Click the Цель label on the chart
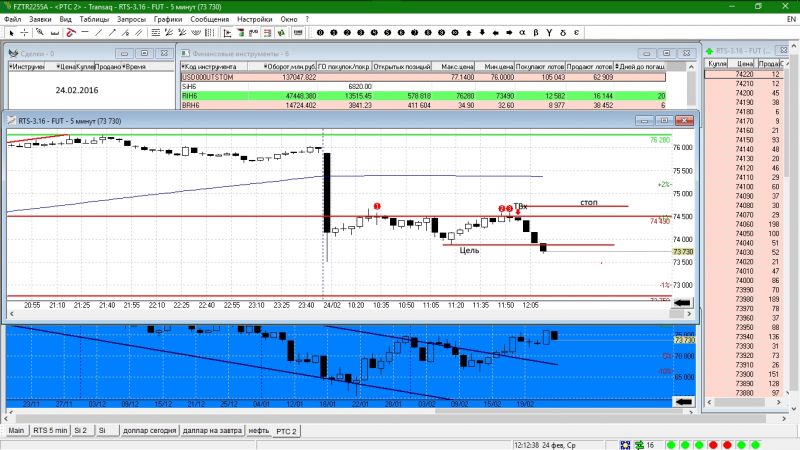Image resolution: width=800 pixels, height=450 pixels. coord(469,250)
